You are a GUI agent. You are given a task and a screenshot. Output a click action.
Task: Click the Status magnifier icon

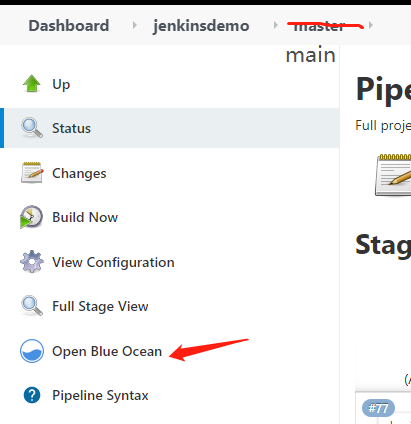[x=32, y=128]
